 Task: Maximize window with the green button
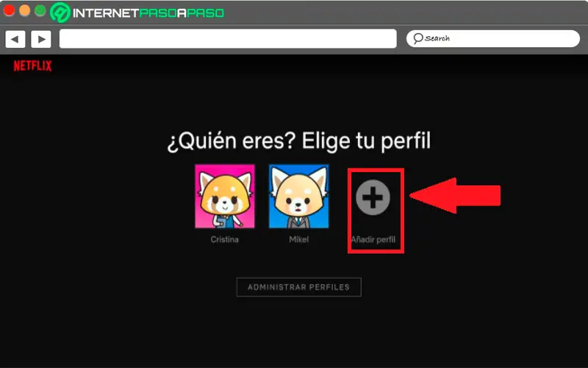(40, 11)
